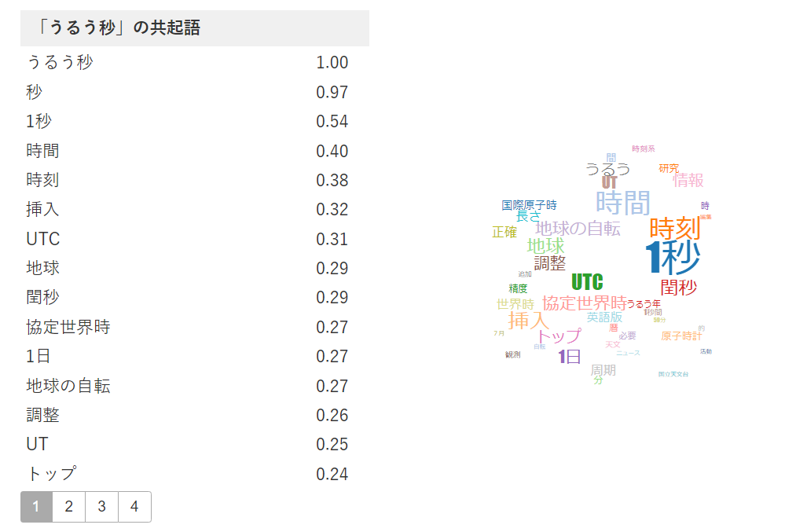This screenshot has height=532, width=796.
Task: Click the large blue '1秒' in word cloud
Action: click(672, 258)
